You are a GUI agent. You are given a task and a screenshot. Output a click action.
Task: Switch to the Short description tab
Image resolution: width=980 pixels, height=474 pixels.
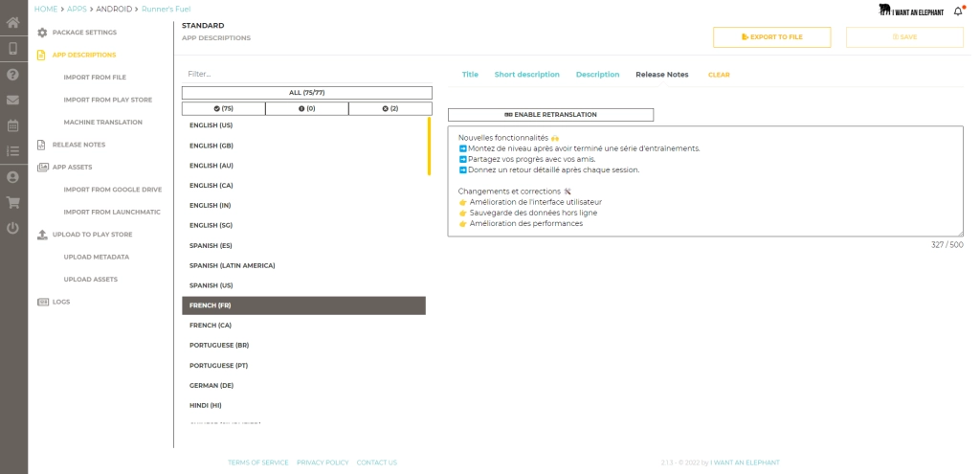pyautogui.click(x=527, y=75)
